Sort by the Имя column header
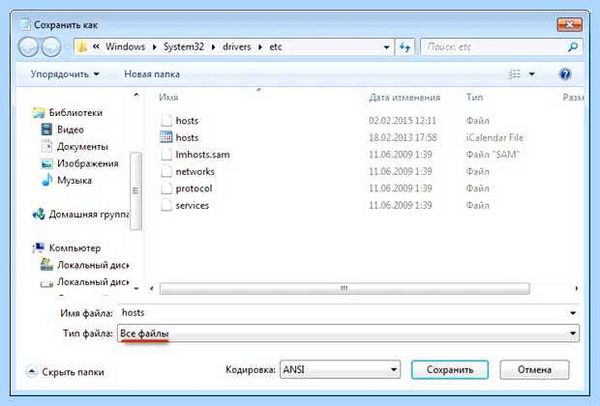The width and height of the screenshot is (600, 406). (168, 97)
